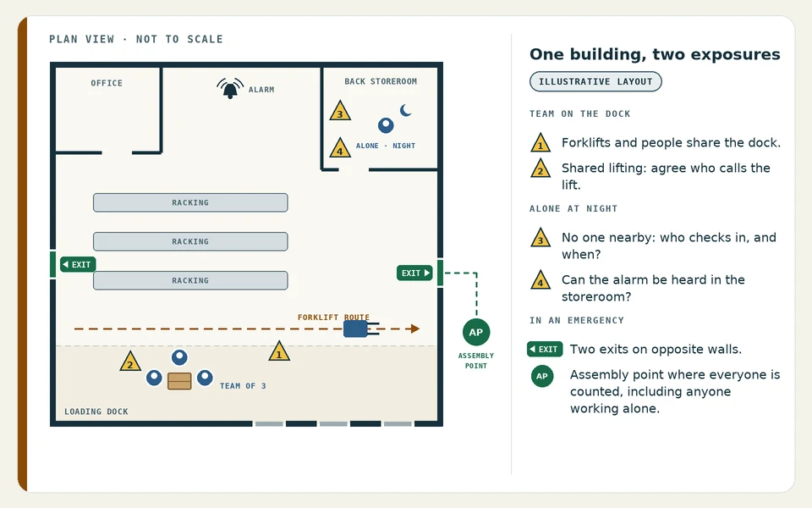Click the crescent moon night icon
The height and width of the screenshot is (508, 812).
click(x=405, y=110)
